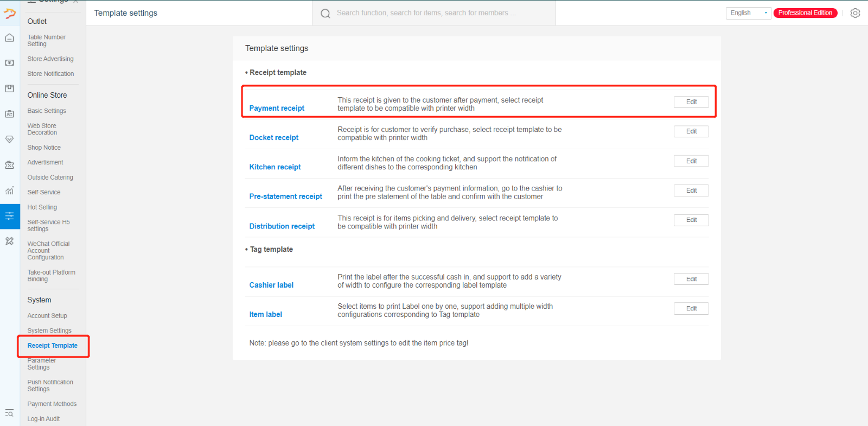Image resolution: width=868 pixels, height=426 pixels.
Task: Click the magnifier search icon
Action: [x=325, y=14]
